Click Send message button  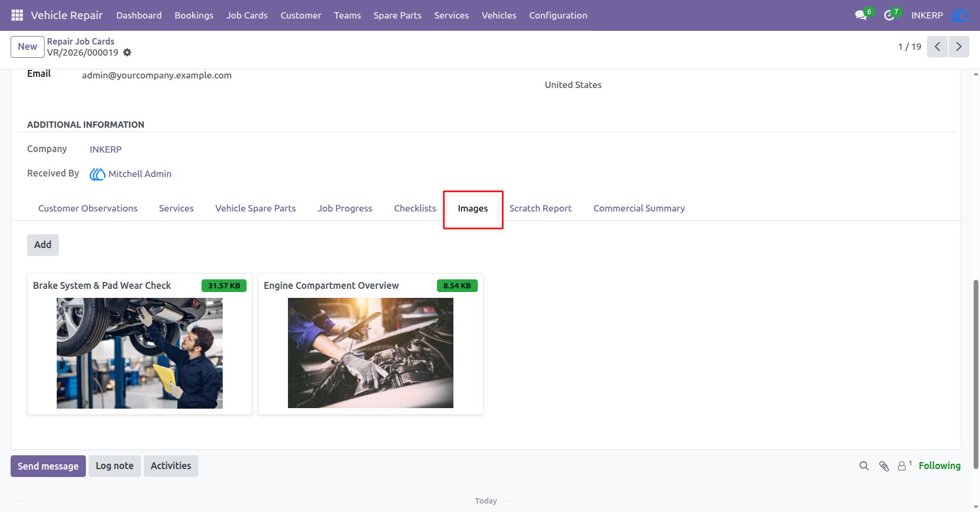coord(48,466)
